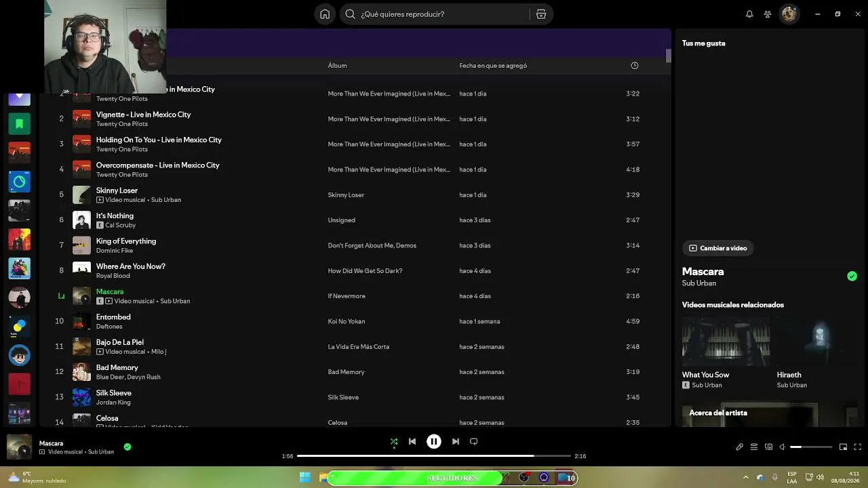Image resolution: width=868 pixels, height=488 pixels.
Task: Open the notifications bell
Action: [x=749, y=14]
